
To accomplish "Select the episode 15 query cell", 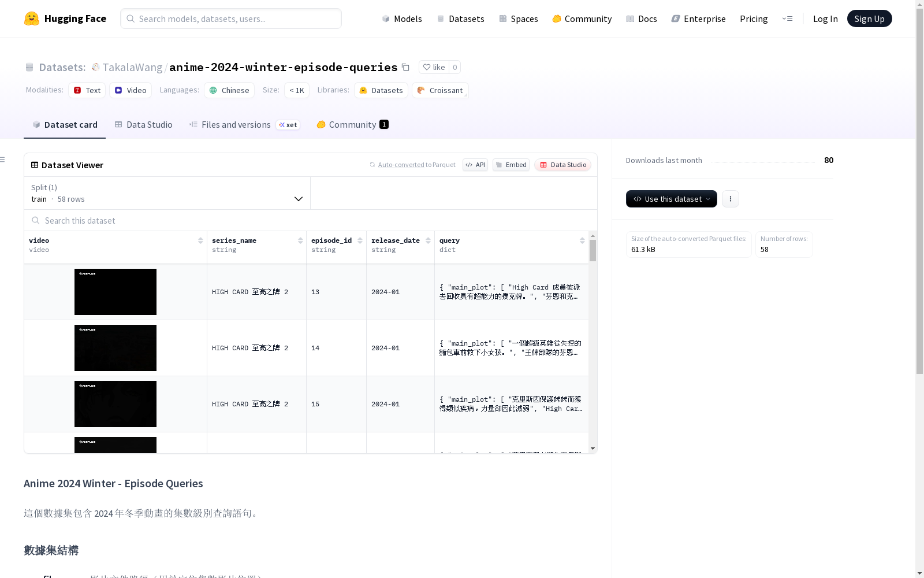I will pyautogui.click(x=512, y=404).
